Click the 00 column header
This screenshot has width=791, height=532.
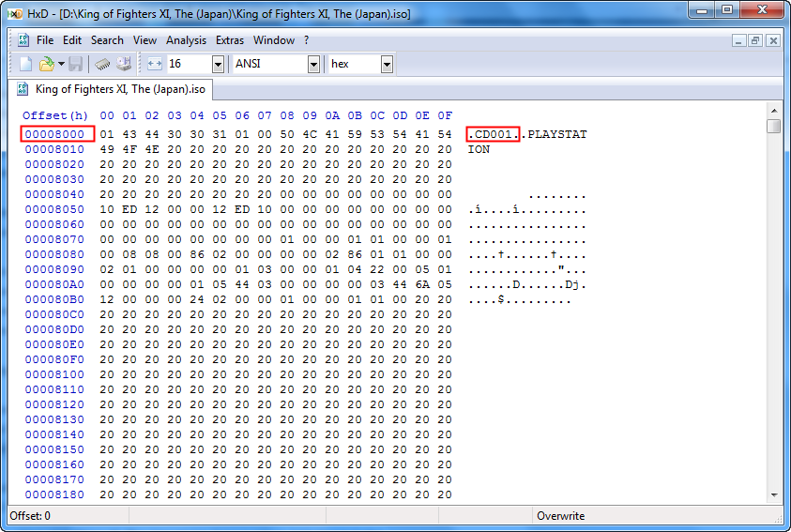coord(107,115)
